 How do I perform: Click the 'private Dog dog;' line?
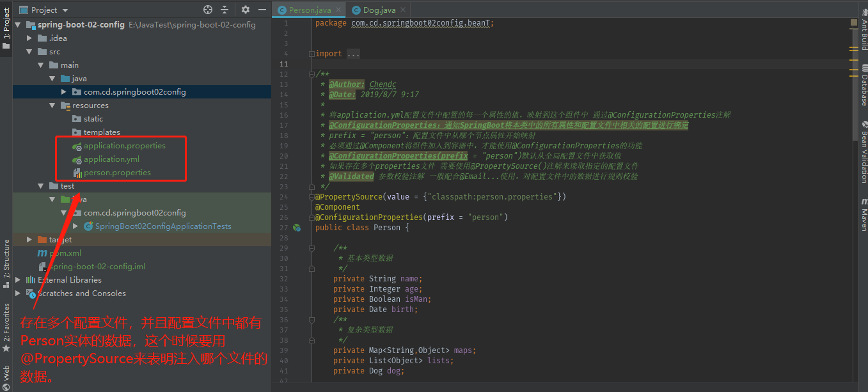point(369,371)
